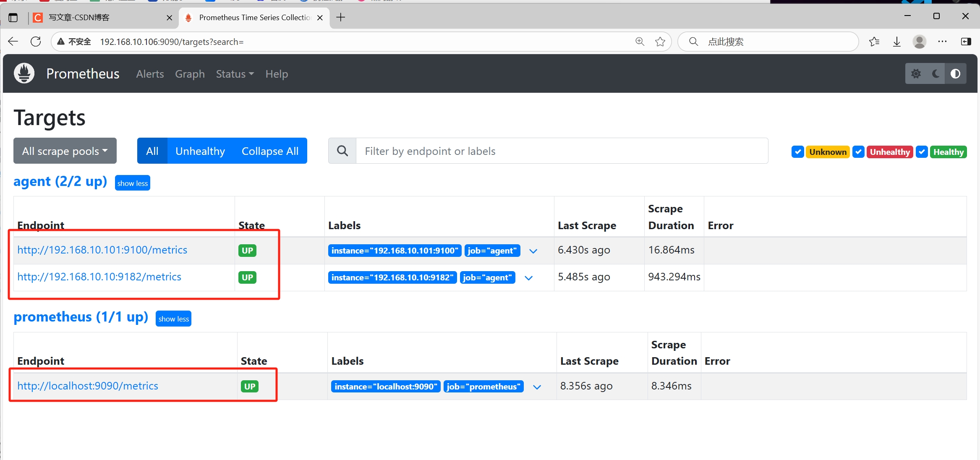
Task: Expand labels for 192.168.10.10:9182 target
Action: (x=528, y=278)
